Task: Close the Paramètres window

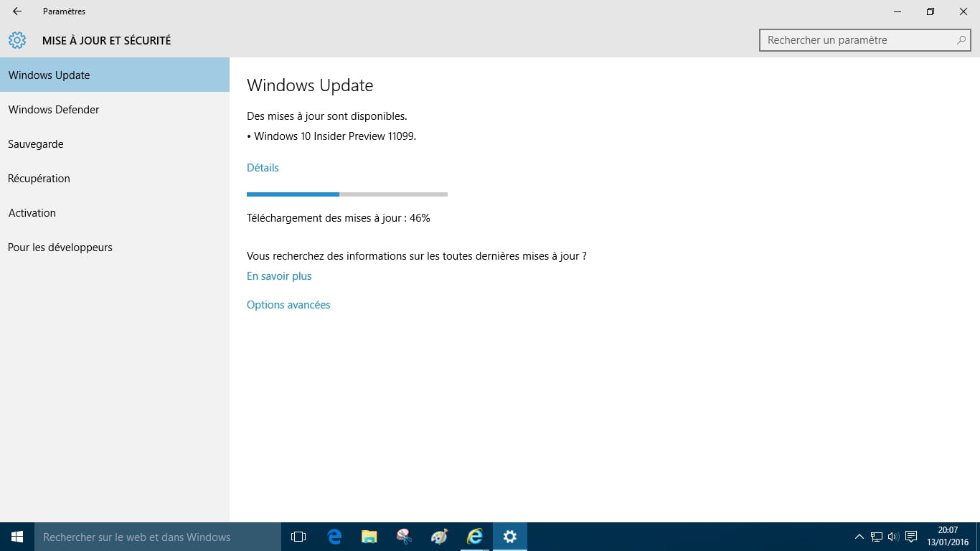Action: pos(963,11)
